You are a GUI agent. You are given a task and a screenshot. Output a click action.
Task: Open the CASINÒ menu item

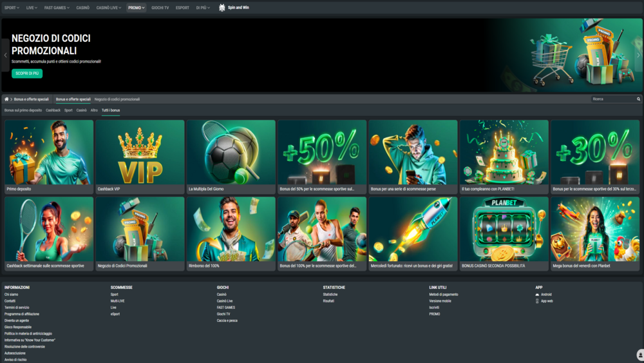pyautogui.click(x=82, y=8)
